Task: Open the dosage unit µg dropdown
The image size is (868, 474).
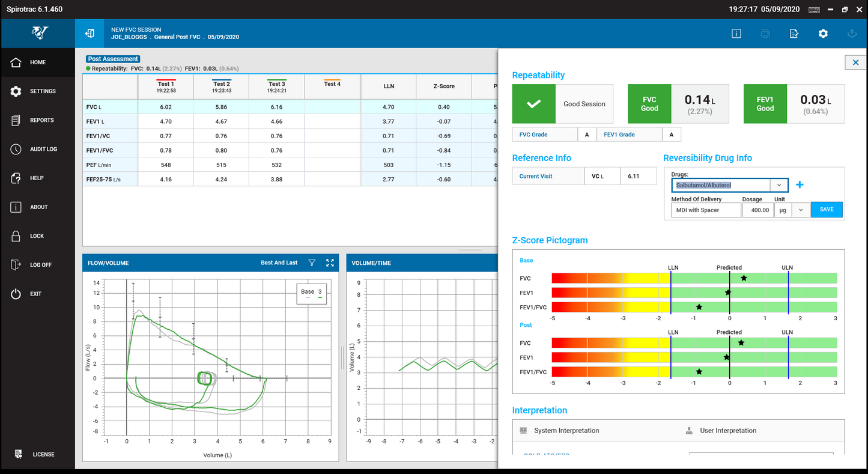Action: tap(801, 210)
